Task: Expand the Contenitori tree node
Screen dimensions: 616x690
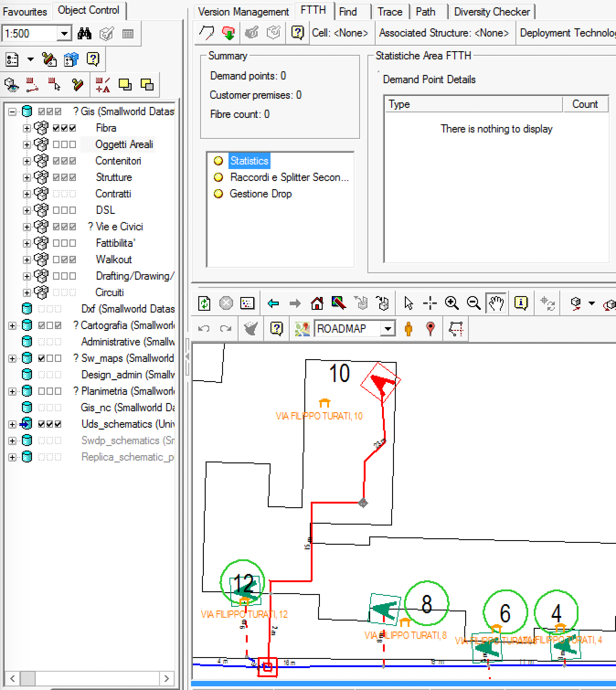Action: tap(27, 161)
